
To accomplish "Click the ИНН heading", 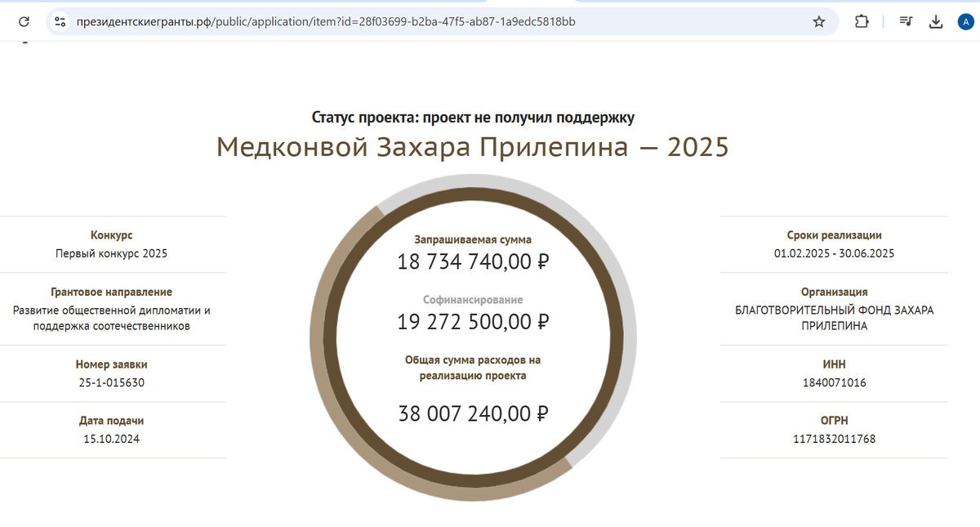I will 834,364.
